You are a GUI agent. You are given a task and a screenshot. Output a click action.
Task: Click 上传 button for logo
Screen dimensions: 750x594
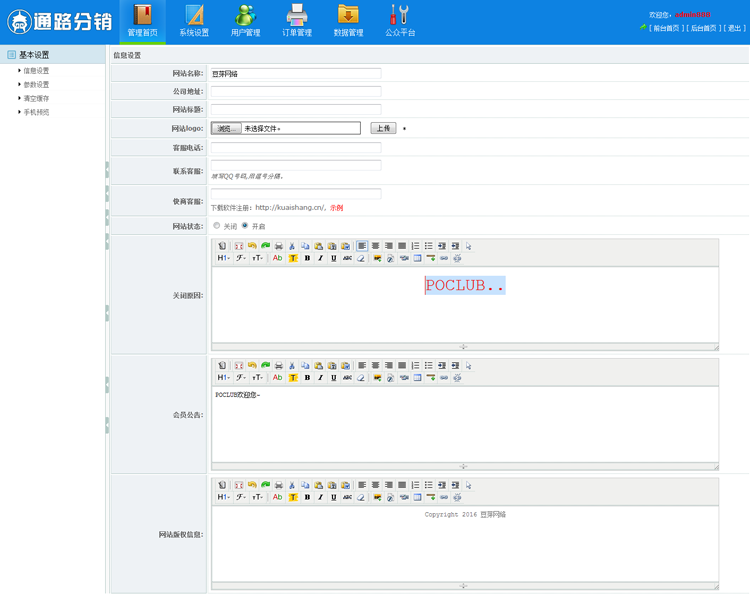(383, 128)
